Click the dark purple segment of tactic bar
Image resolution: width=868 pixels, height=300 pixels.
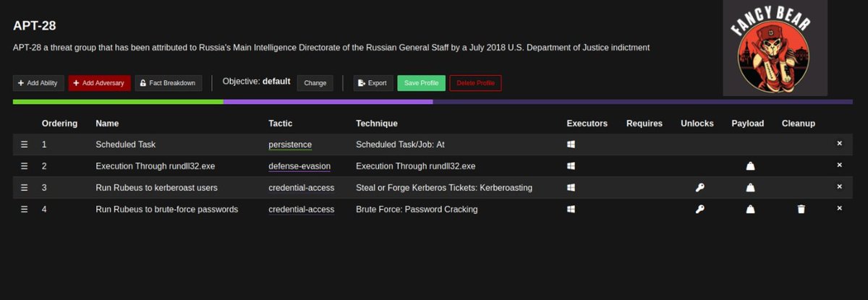tap(643, 102)
